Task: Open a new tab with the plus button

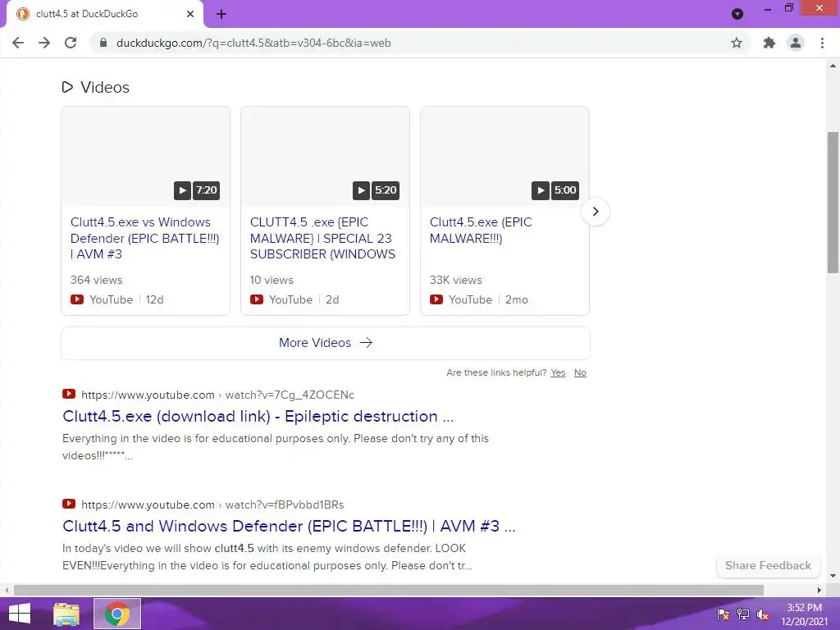Action: pos(221,15)
